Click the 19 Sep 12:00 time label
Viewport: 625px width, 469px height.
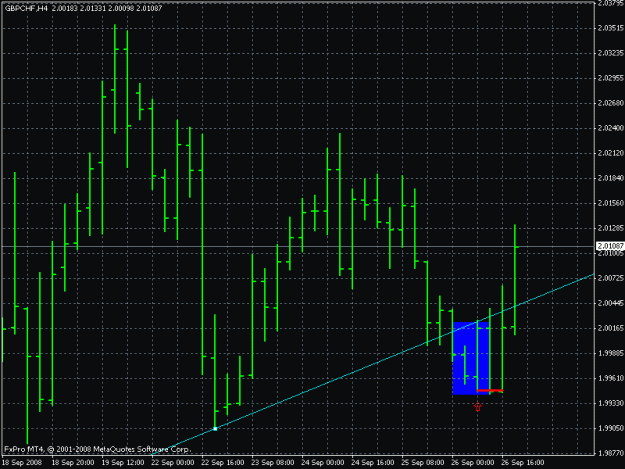tap(123, 463)
